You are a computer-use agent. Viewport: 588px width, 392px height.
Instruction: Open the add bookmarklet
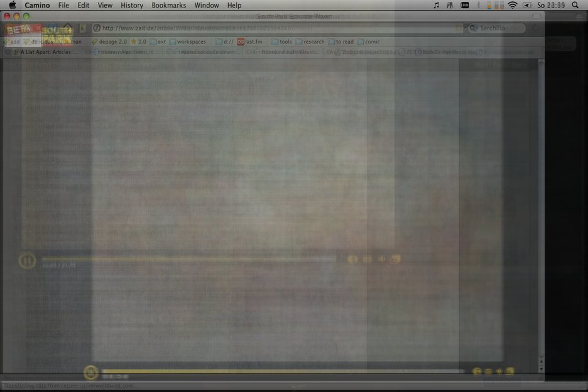coord(11,41)
